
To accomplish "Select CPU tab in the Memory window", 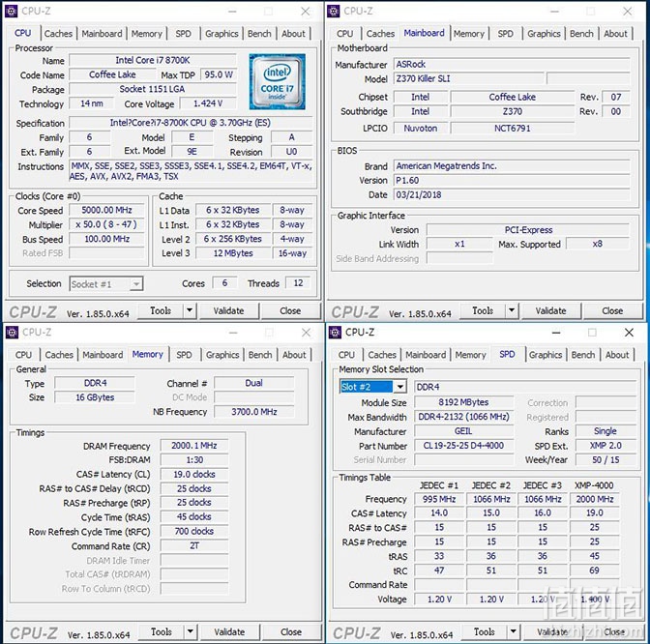I will pos(23,355).
